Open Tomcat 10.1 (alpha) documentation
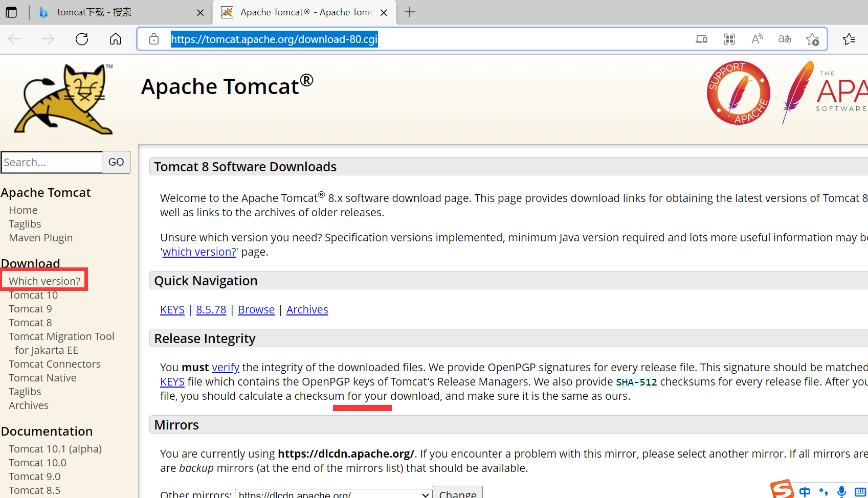The width and height of the screenshot is (868, 498). tap(55, 449)
